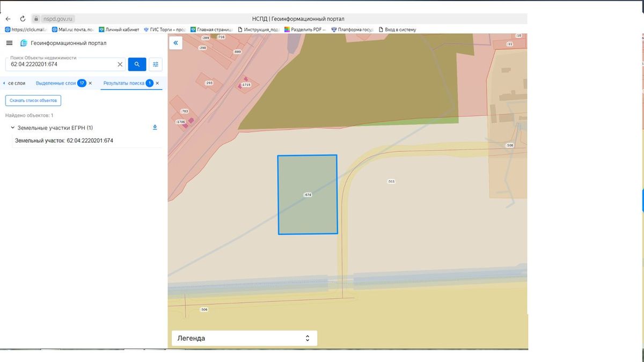The height and width of the screenshot is (362, 644).
Task: Open the search filter settings icon
Action: (x=156, y=64)
